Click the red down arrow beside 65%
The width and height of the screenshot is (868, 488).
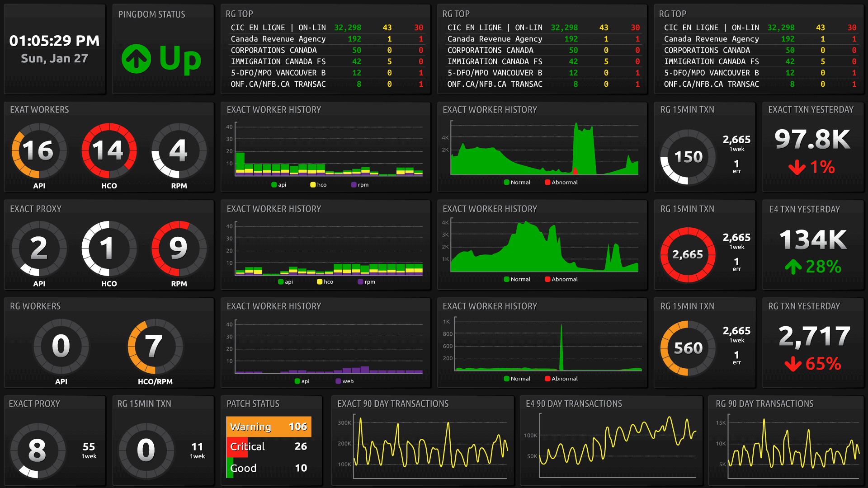coord(793,364)
